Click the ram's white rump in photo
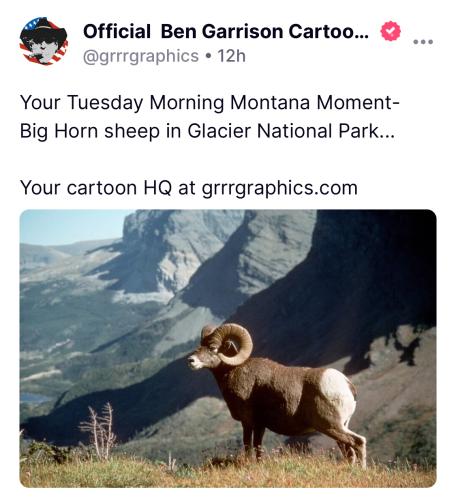This screenshot has width=456, height=500. (x=337, y=393)
